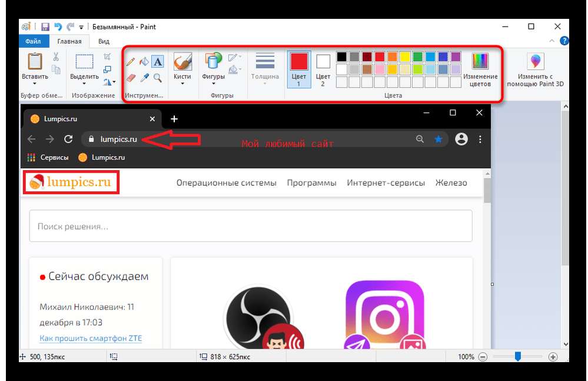Viewport: 588px width, 381px height.
Task: Pick the purple color swatch
Action: [456, 57]
